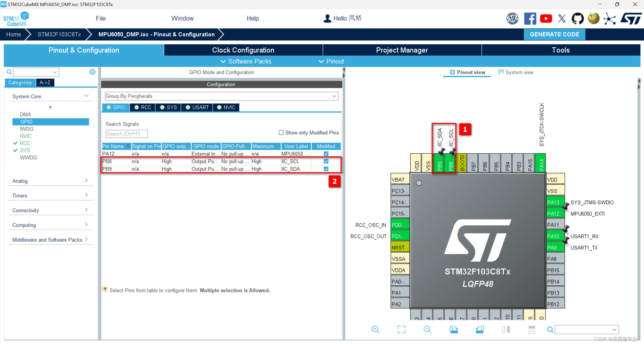Image resolution: width=644 pixels, height=344 pixels.
Task: Rotate the chip view clockwise
Action: tap(454, 329)
